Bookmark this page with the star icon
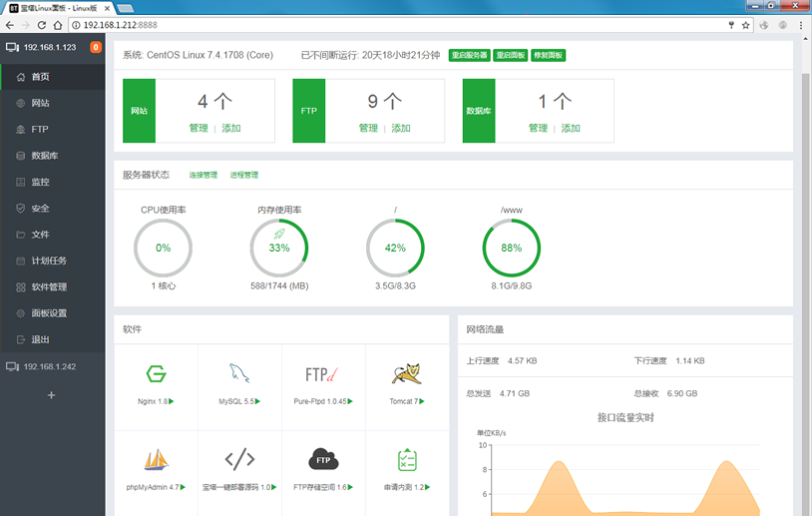This screenshot has width=812, height=516. 745,24
